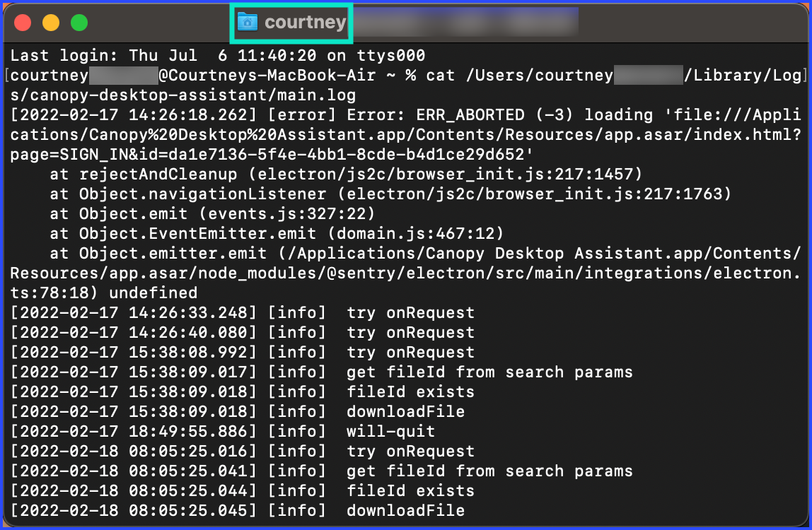Click 'get fileId from search params' at 15:38:09.017
Image resolution: width=812 pixels, height=530 pixels.
489,372
